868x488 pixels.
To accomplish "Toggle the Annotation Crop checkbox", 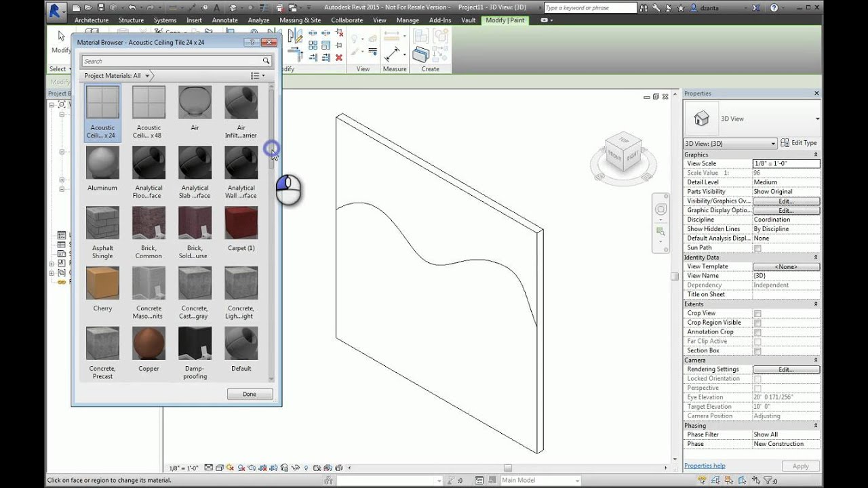I will [757, 332].
